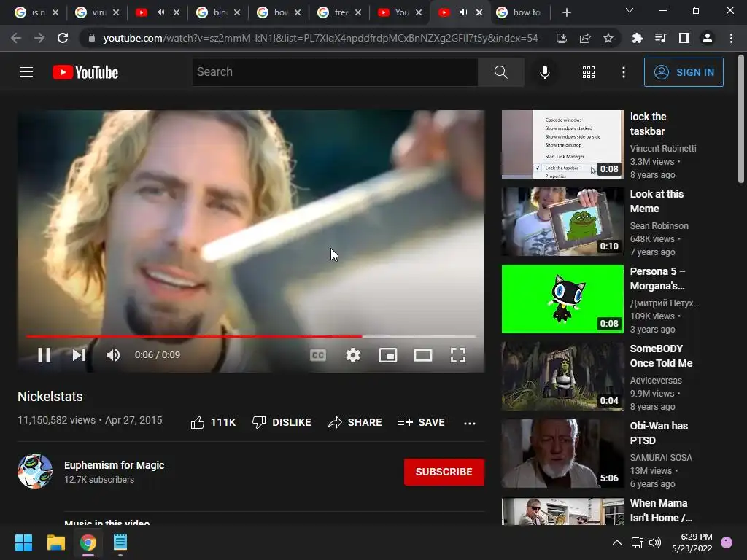Reload the current page

click(x=63, y=38)
